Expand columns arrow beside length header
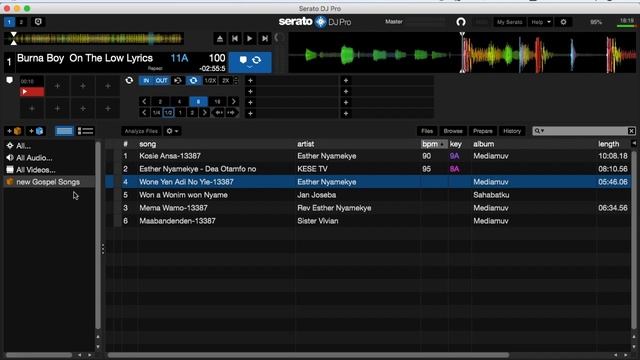This screenshot has height=360, width=640. coord(633,143)
